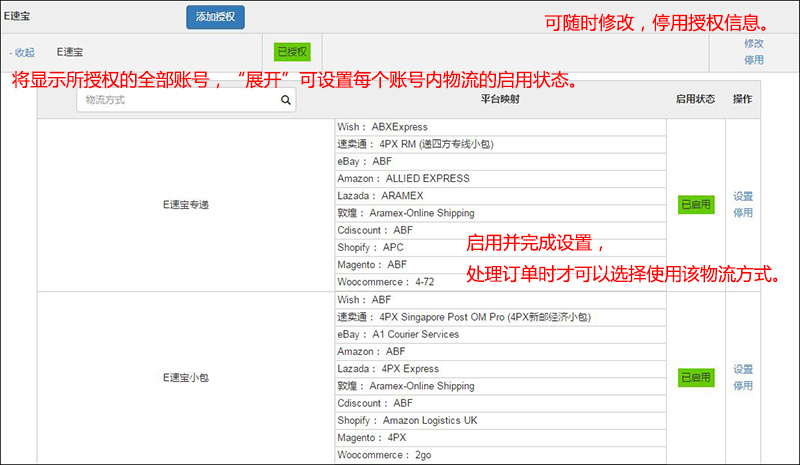This screenshot has width=800, height=465.
Task: Click the 已授权 status badge
Action: [292, 52]
